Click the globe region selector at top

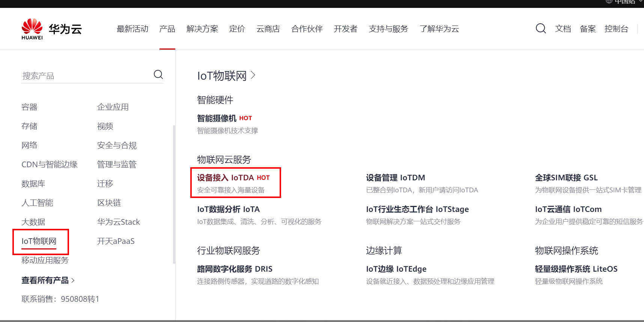(x=609, y=2)
